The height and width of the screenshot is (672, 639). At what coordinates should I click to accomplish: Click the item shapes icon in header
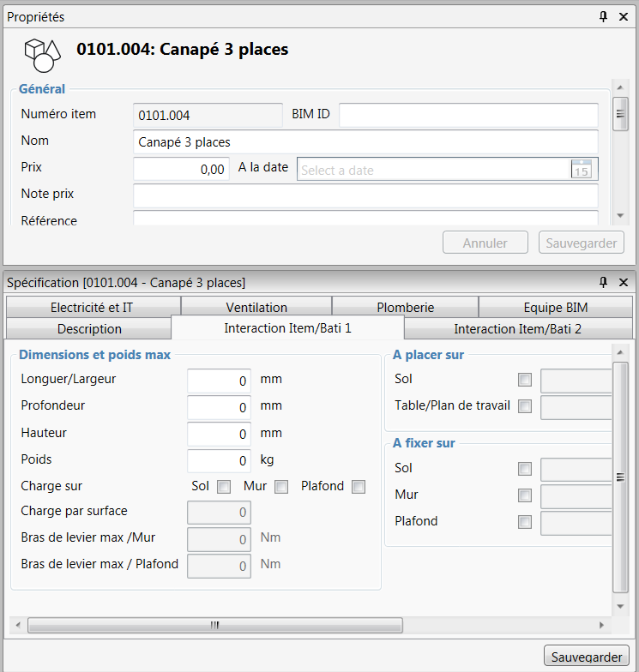42,54
